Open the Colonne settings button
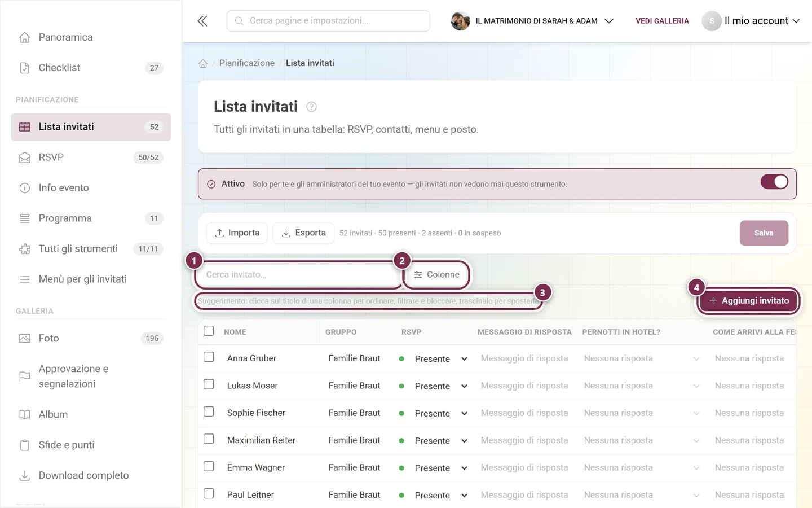Image resolution: width=812 pixels, height=508 pixels. point(436,275)
